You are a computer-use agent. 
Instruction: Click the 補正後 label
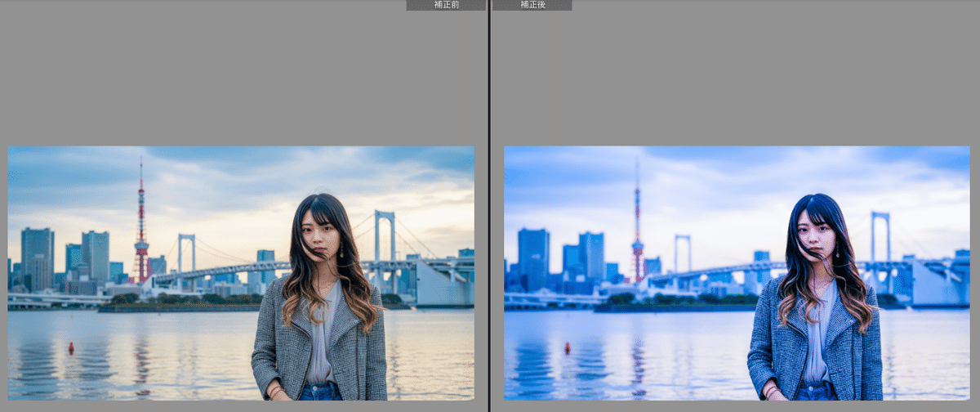[532, 5]
